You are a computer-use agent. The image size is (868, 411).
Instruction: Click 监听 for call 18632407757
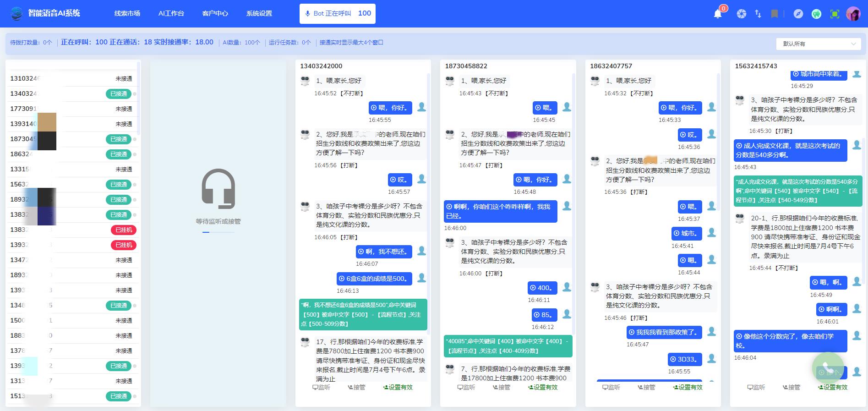611,387
